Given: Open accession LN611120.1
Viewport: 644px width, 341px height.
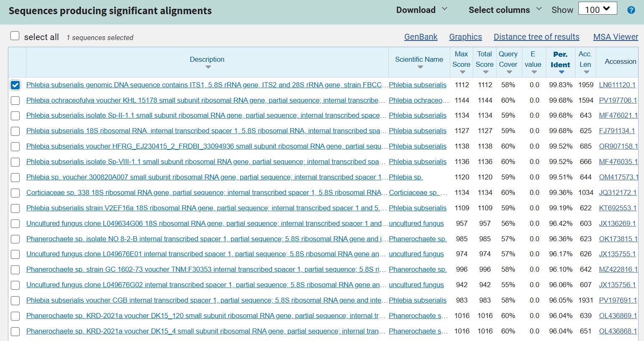Looking at the screenshot, I should coord(617,85).
